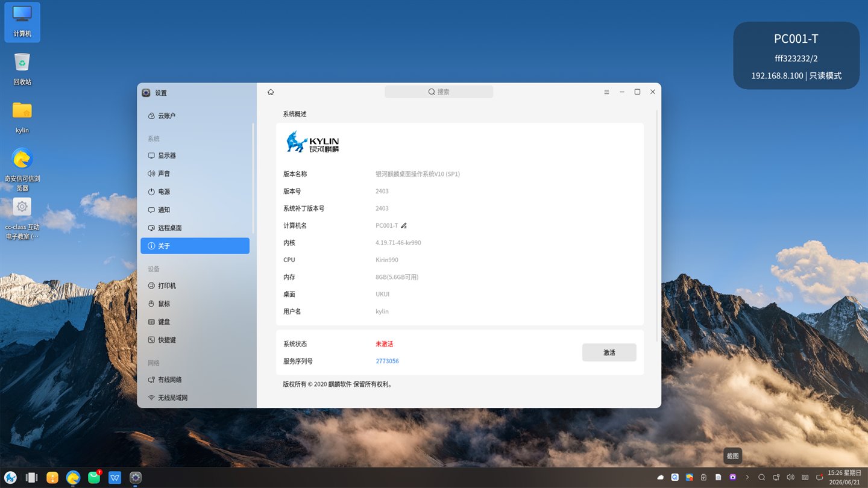The height and width of the screenshot is (488, 868).
Task: Go to 鼠标 mouse settings
Action: (x=195, y=304)
